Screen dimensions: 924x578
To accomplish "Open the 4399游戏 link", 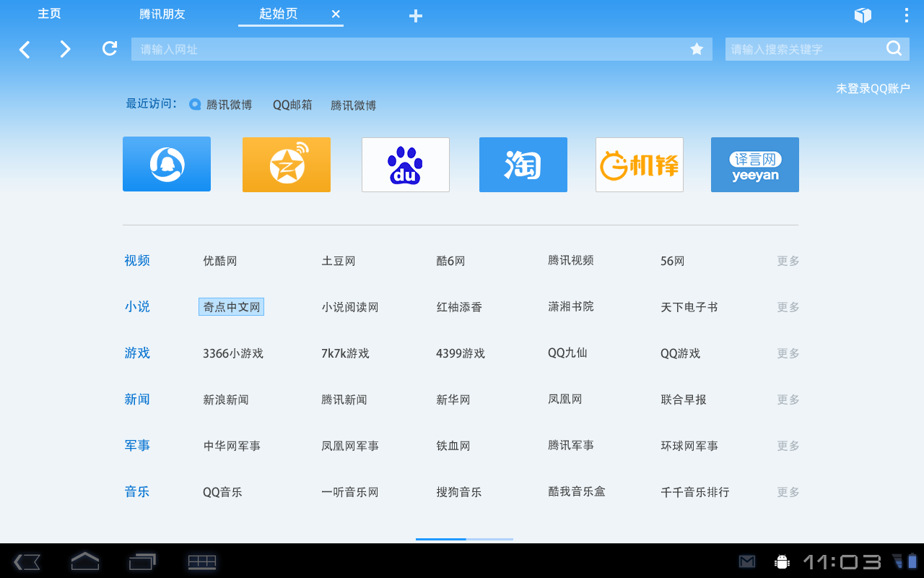I will pyautogui.click(x=461, y=353).
